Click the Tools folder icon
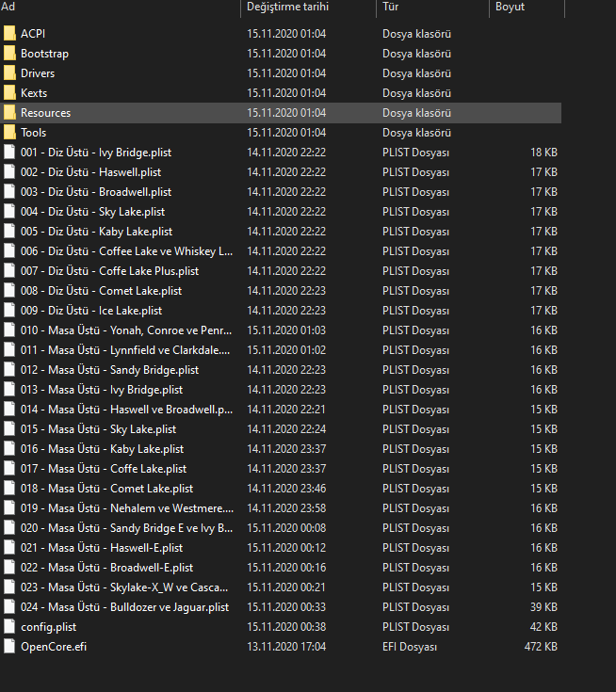The width and height of the screenshot is (616, 692). pyautogui.click(x=9, y=133)
